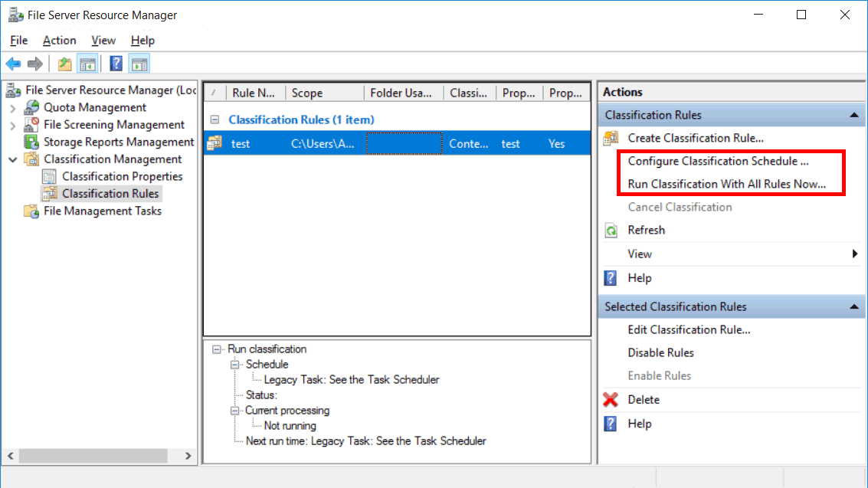Select File Management Tasks in the tree
Image resolution: width=868 pixels, height=488 pixels.
103,211
